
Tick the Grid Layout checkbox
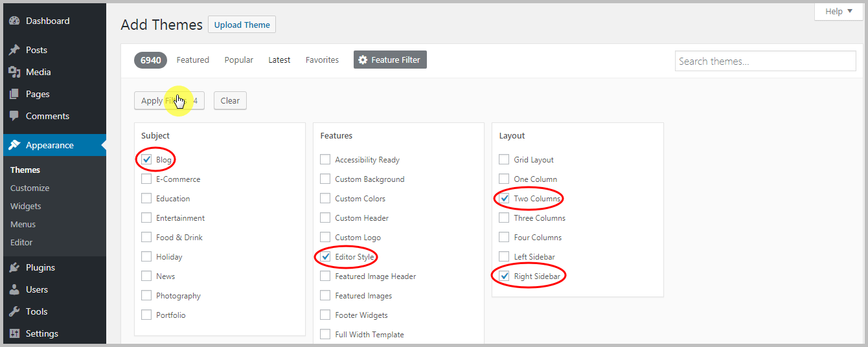click(x=504, y=160)
